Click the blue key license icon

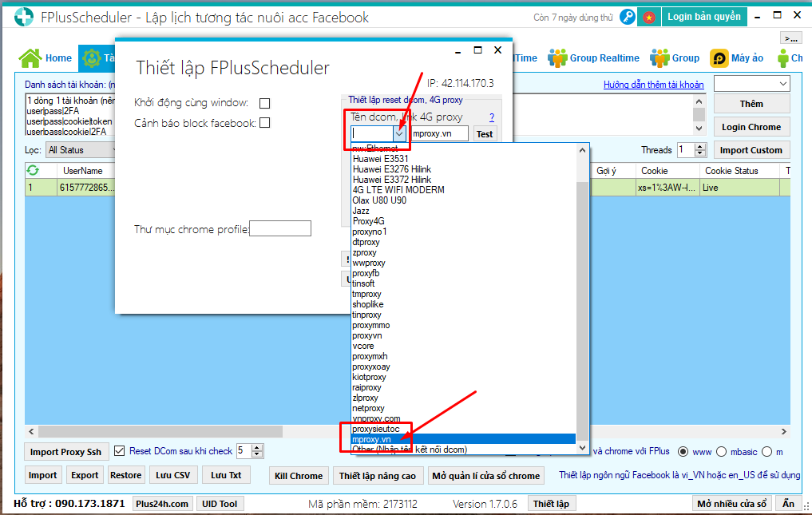tap(627, 17)
